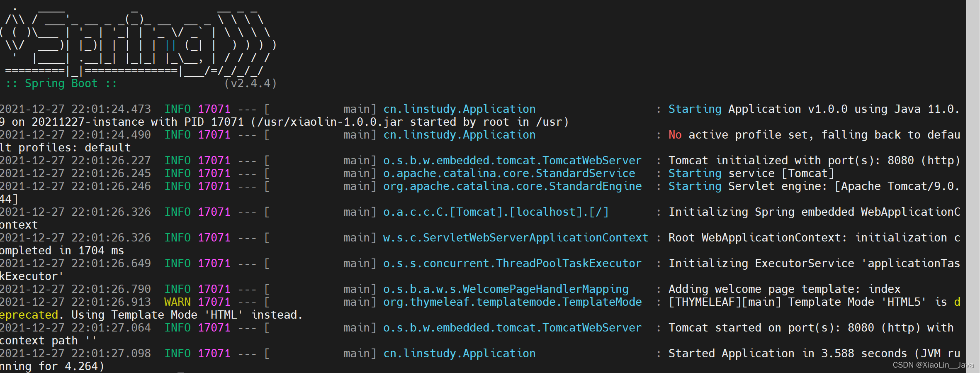Select the timestamp '22:01:24.473'
Image resolution: width=980 pixels, height=373 pixels.
(111, 109)
